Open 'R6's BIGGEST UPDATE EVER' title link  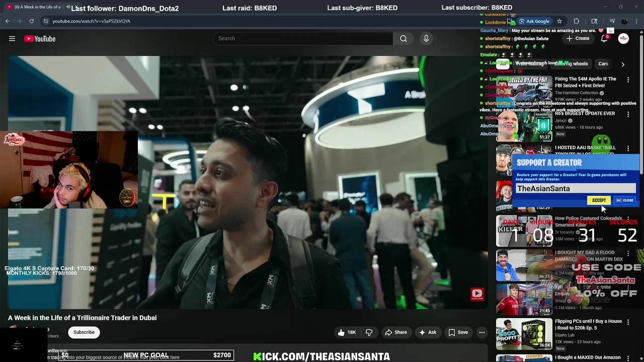click(x=585, y=114)
